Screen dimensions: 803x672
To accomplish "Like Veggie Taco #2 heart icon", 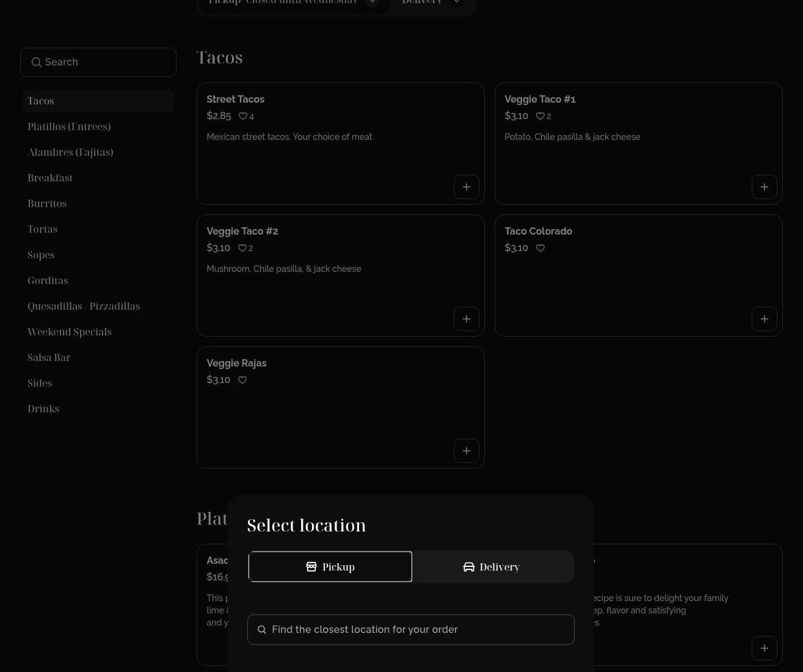I will tap(242, 248).
